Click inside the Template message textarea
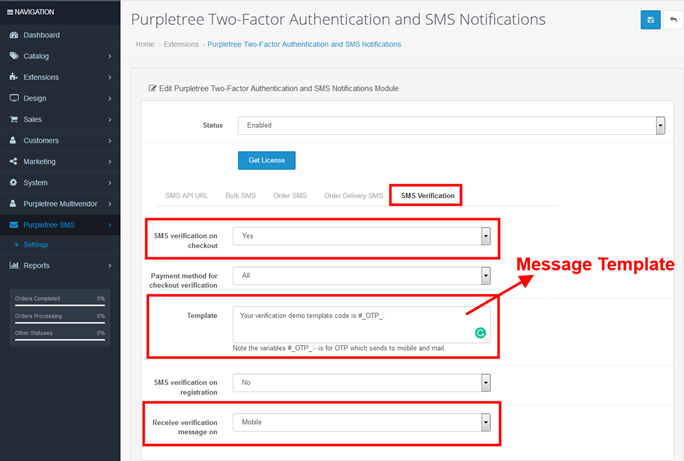This screenshot has width=684, height=461. (x=362, y=324)
